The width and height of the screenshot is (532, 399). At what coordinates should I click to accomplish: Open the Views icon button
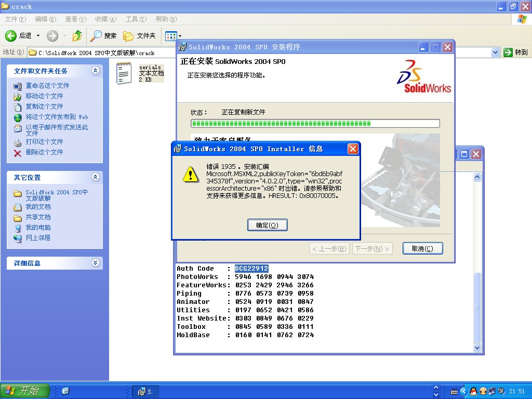[x=170, y=36]
